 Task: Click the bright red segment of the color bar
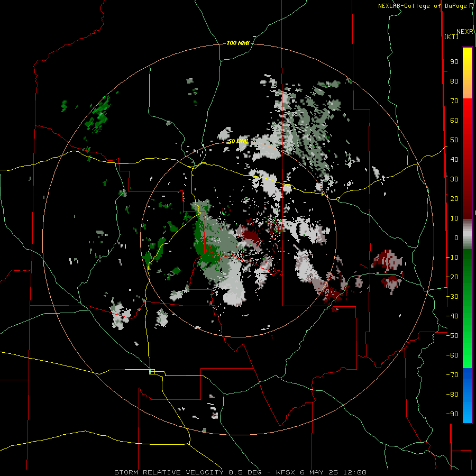tap(467, 112)
